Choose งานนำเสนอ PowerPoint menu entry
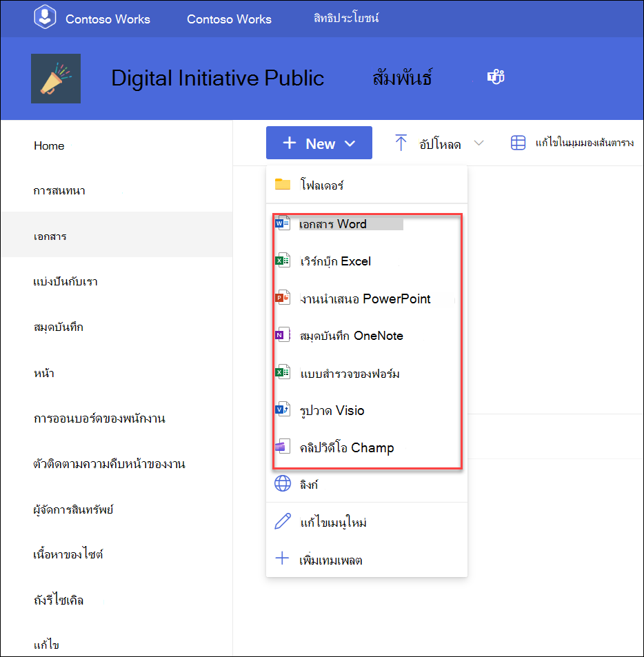 (367, 299)
